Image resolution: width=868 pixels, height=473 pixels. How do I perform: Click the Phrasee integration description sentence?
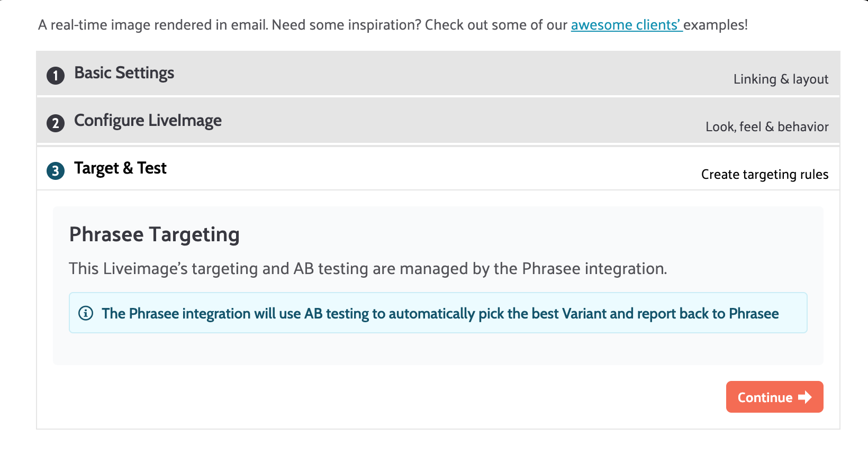coord(368,269)
